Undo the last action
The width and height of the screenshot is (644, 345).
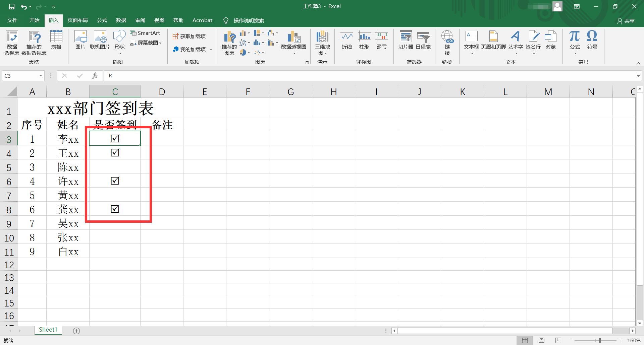click(x=23, y=6)
